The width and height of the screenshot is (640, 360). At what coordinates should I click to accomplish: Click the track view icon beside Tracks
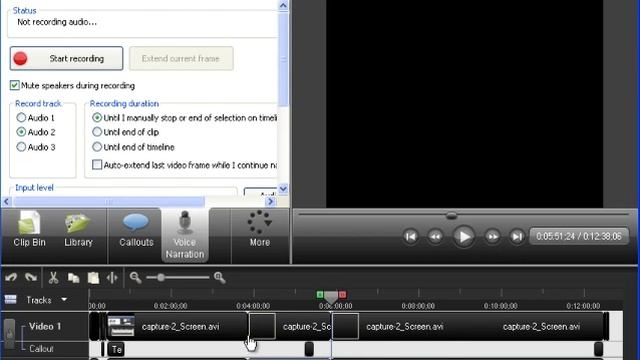click(11, 300)
